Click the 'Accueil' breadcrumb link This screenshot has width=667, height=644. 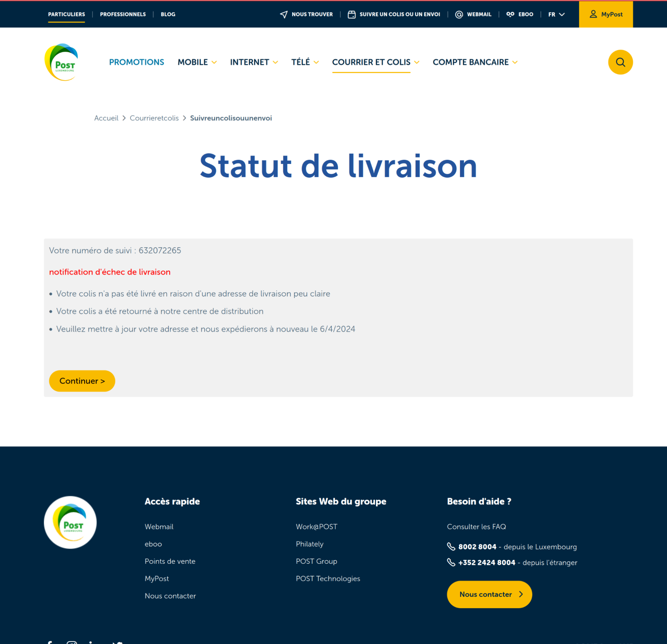pyautogui.click(x=106, y=118)
